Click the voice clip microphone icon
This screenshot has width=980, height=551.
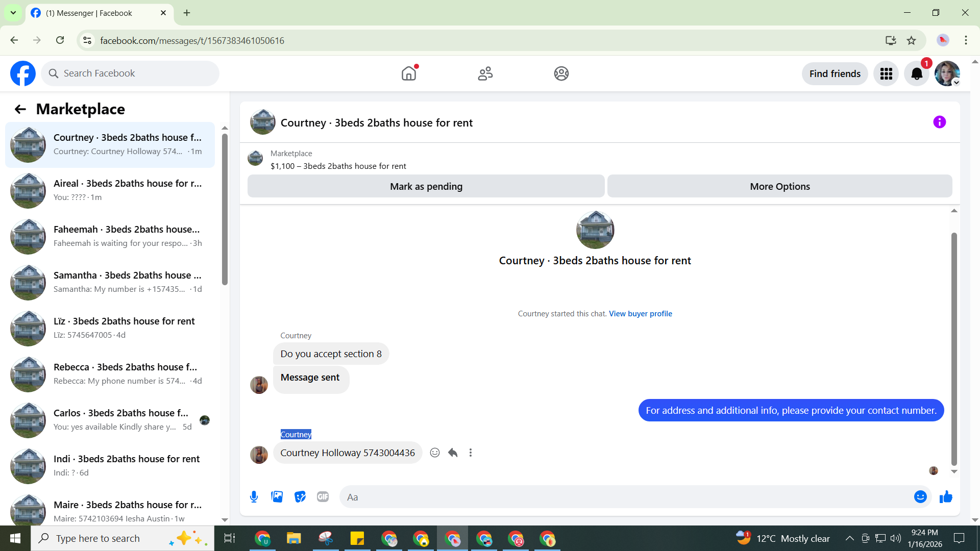tap(254, 497)
